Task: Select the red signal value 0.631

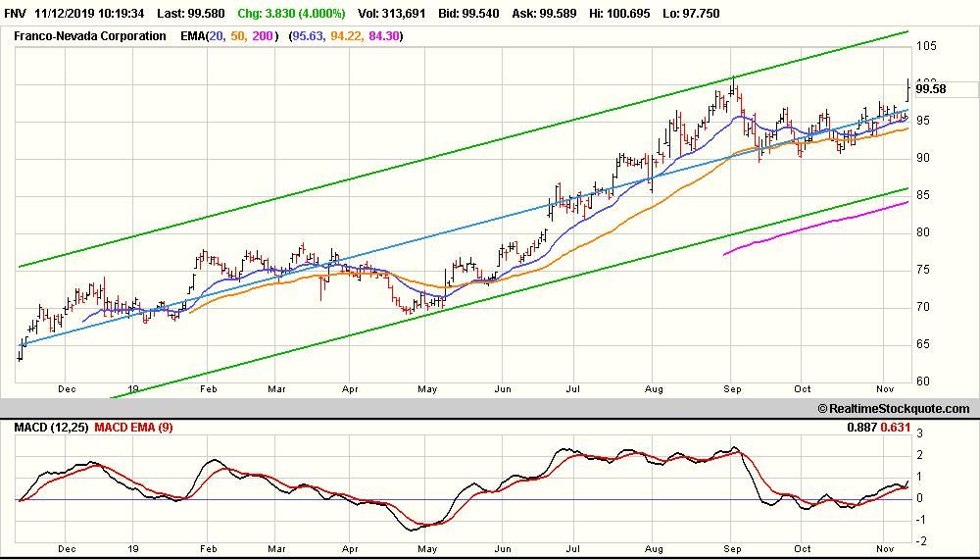Action: pyautogui.click(x=896, y=428)
